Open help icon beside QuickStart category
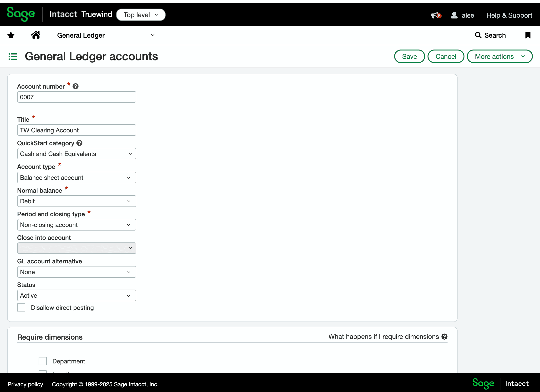The height and width of the screenshot is (392, 540). point(79,143)
